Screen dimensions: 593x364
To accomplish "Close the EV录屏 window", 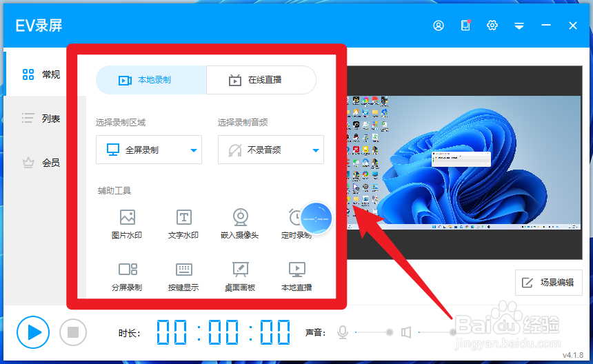I will 572,26.
